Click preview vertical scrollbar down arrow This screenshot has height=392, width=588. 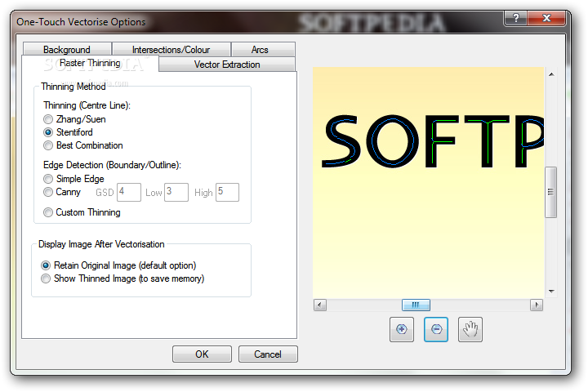click(x=551, y=292)
